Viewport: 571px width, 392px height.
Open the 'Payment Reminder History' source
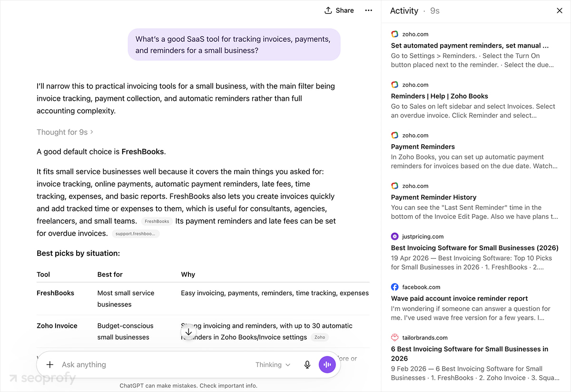433,197
